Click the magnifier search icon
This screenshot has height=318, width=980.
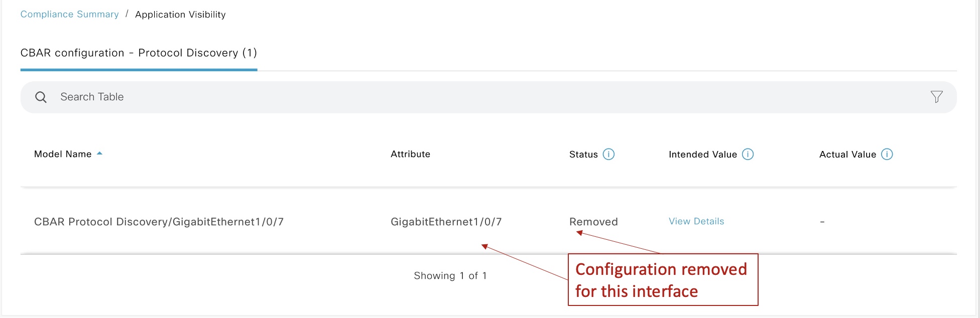pos(41,97)
